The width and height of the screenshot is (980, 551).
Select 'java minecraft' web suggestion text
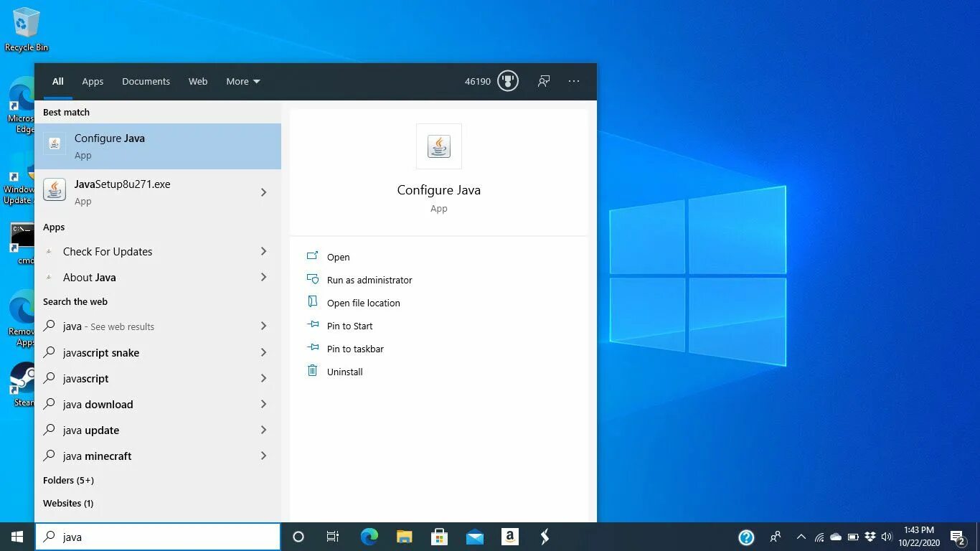[x=97, y=456]
